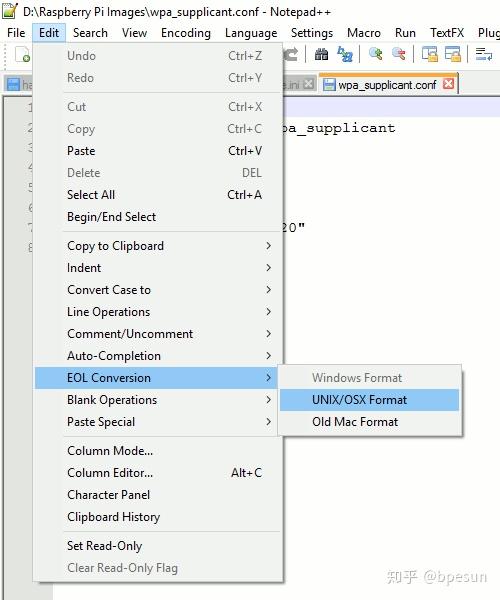Open Find with the binoculars icon
Image resolution: width=500 pixels, height=600 pixels.
point(321,54)
